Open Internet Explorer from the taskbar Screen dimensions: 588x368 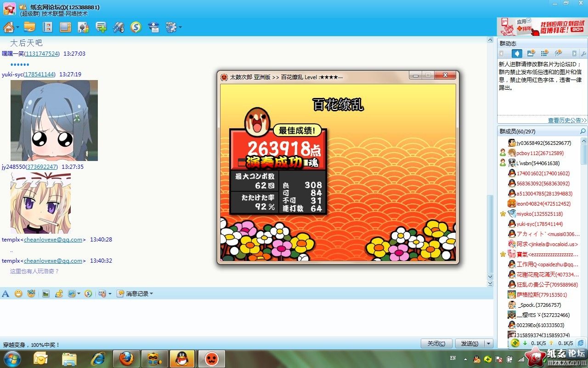(x=98, y=358)
